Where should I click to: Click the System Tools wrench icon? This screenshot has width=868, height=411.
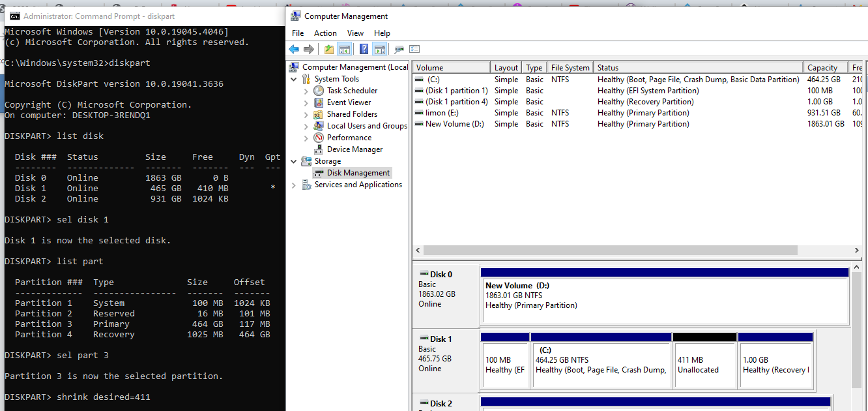pyautogui.click(x=307, y=79)
